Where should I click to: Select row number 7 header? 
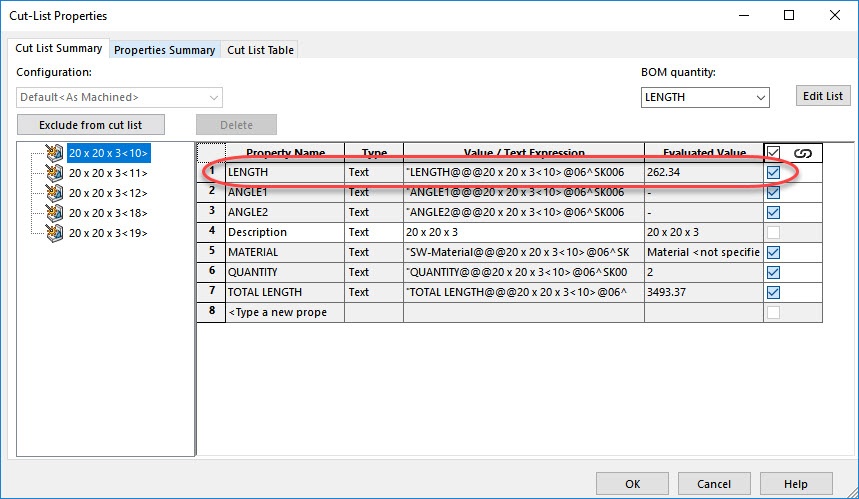pyautogui.click(x=211, y=292)
